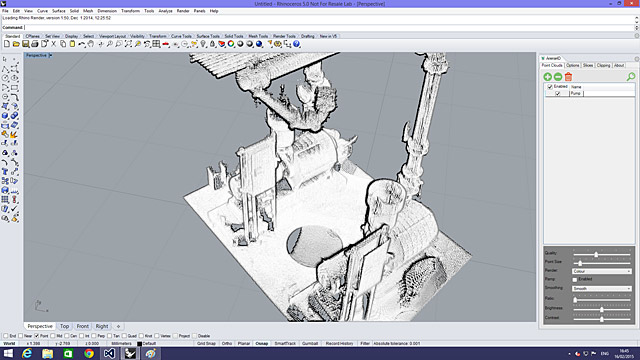
Task: Click the light bulb Show/Hide icon
Action: (x=203, y=44)
